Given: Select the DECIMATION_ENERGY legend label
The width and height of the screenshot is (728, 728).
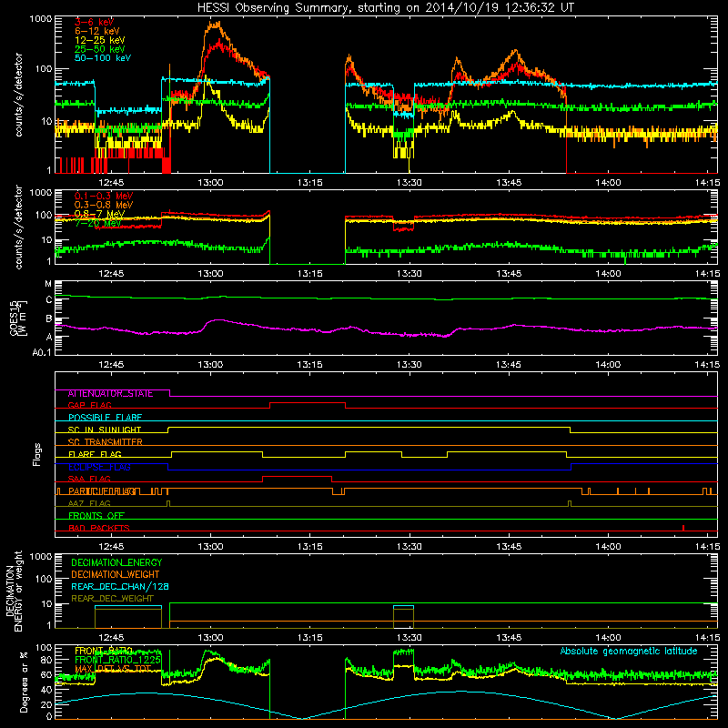Looking at the screenshot, I should click(x=116, y=562).
